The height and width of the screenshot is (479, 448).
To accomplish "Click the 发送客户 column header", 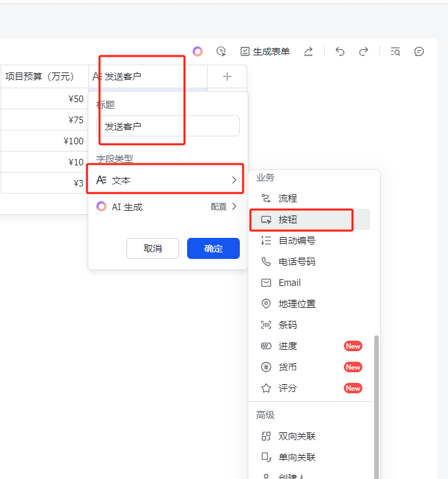I will tap(148, 76).
